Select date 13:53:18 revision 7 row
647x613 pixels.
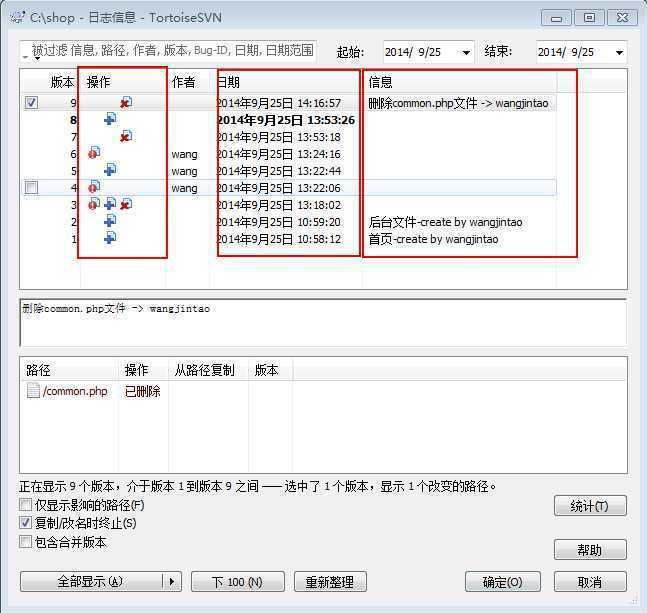pyautogui.click(x=279, y=137)
